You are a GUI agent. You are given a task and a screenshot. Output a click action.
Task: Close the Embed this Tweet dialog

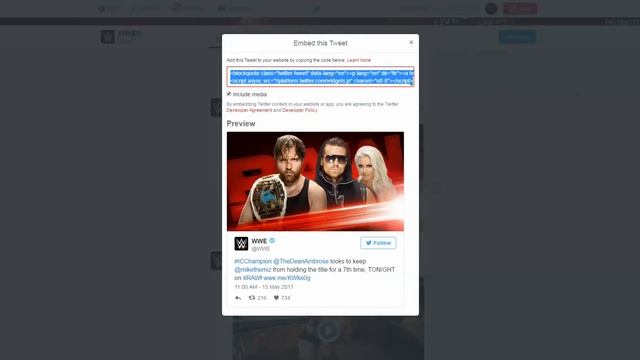click(x=411, y=42)
